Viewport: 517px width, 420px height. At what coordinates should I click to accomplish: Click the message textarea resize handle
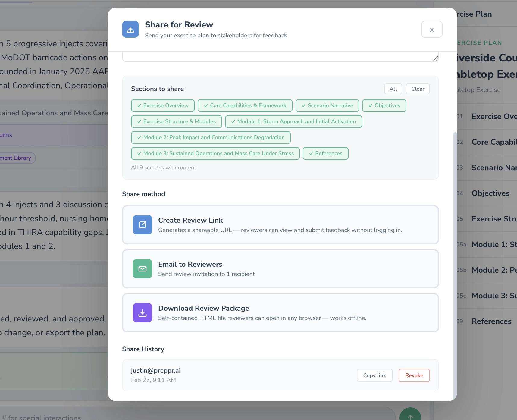point(435,58)
